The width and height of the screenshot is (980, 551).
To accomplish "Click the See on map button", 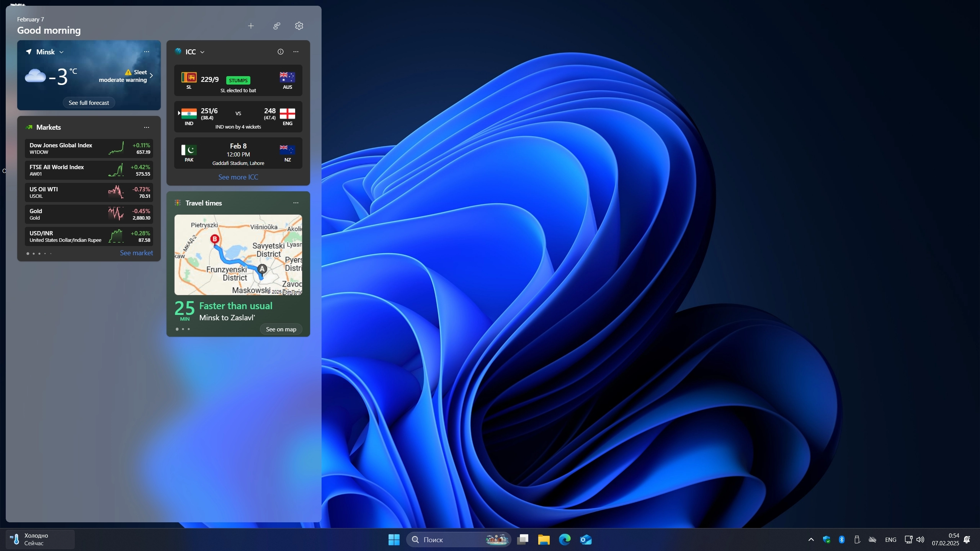I will [281, 329].
